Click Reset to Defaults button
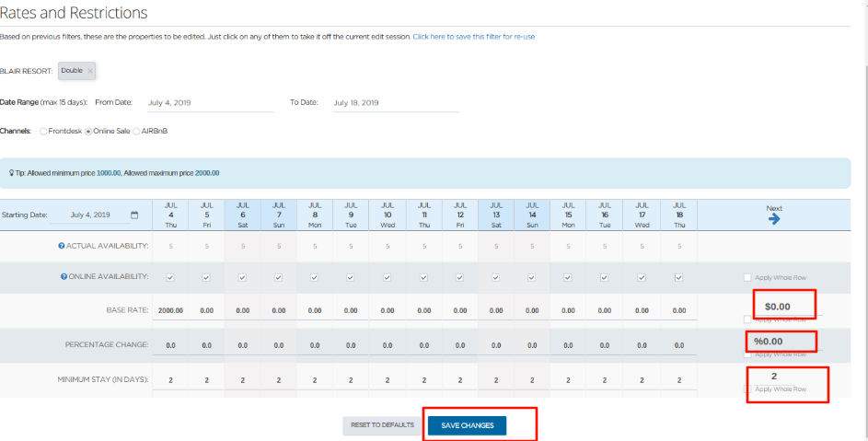The width and height of the screenshot is (868, 441). [382, 425]
